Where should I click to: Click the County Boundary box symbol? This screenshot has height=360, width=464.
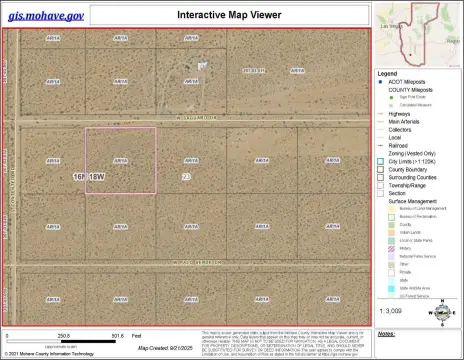point(380,169)
